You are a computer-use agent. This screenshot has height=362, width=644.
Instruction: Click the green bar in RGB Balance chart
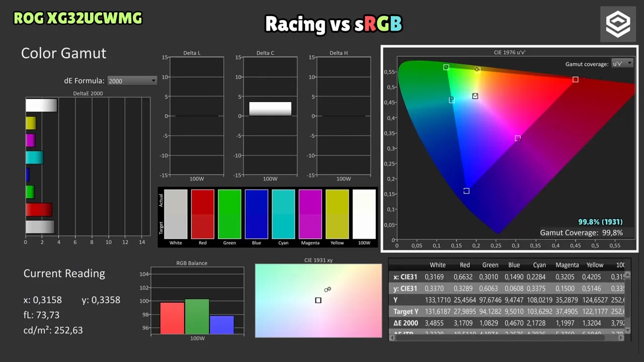[x=197, y=316]
